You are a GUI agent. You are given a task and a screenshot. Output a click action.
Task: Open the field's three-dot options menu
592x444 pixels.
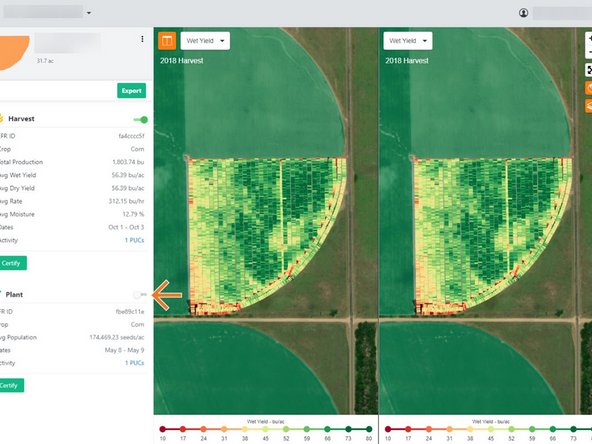coord(142,39)
